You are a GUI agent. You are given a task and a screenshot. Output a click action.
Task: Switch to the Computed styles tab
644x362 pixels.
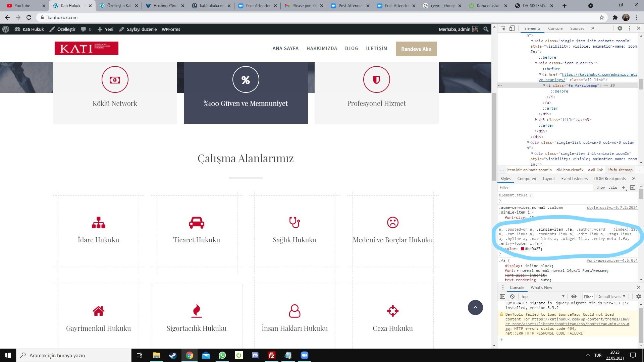pos(526,179)
